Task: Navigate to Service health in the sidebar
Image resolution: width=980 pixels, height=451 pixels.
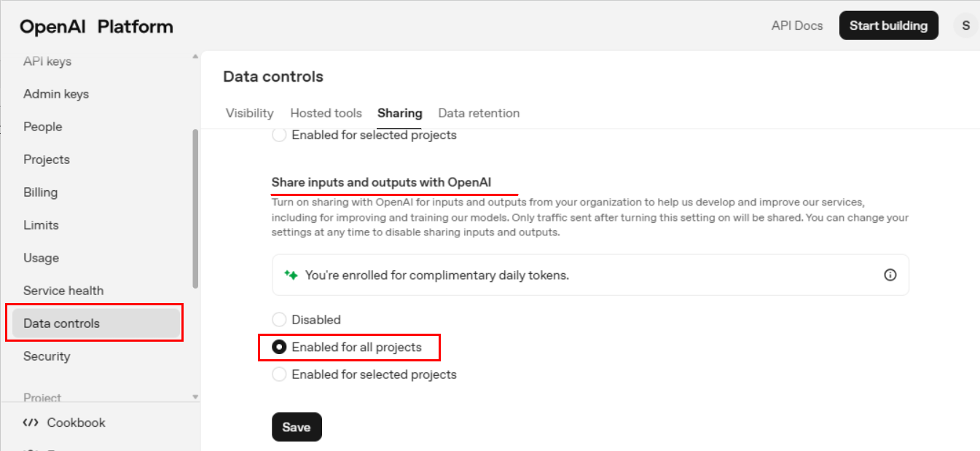Action: click(63, 291)
